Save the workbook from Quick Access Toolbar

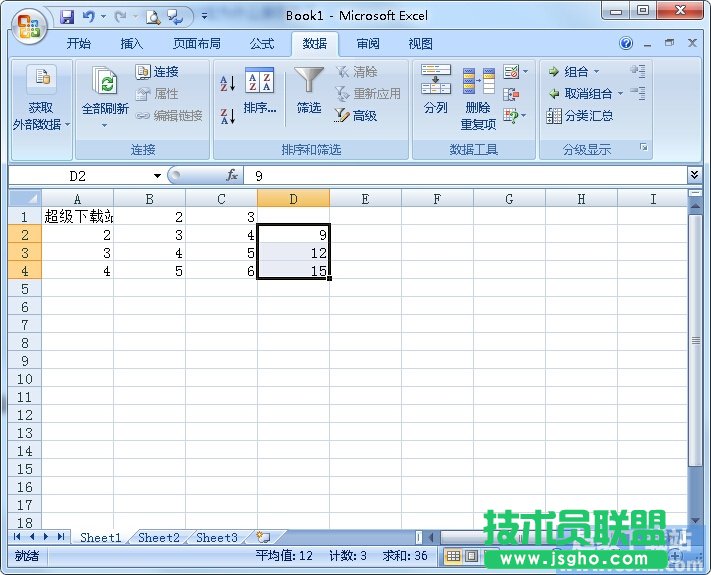pos(67,16)
